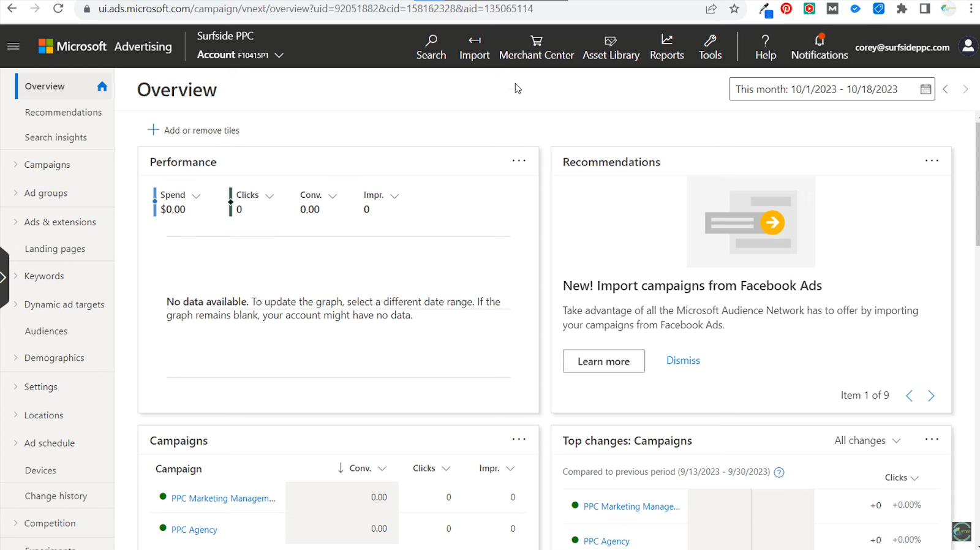Screen dimensions: 980x550
Task: Open the date range calendar icon
Action: 925,89
